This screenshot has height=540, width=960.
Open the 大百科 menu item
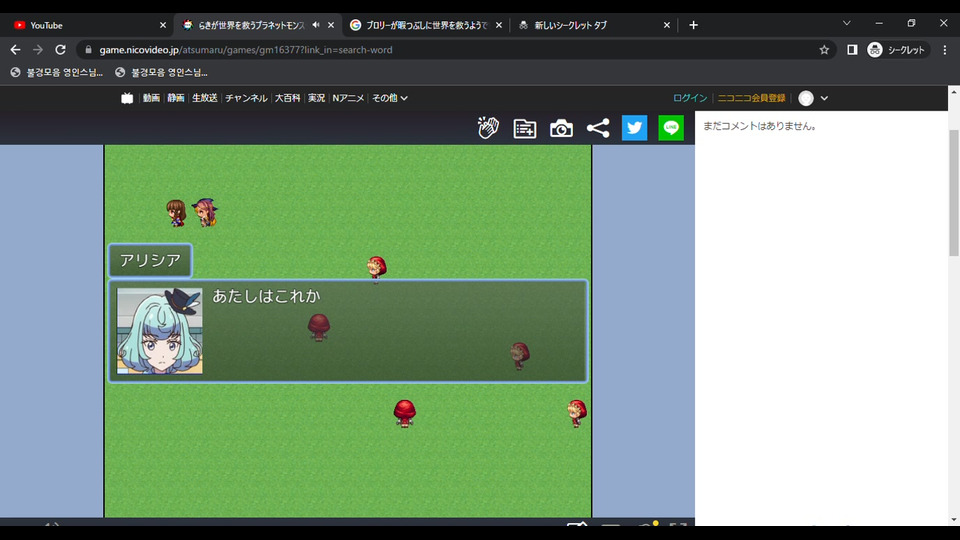(x=287, y=98)
